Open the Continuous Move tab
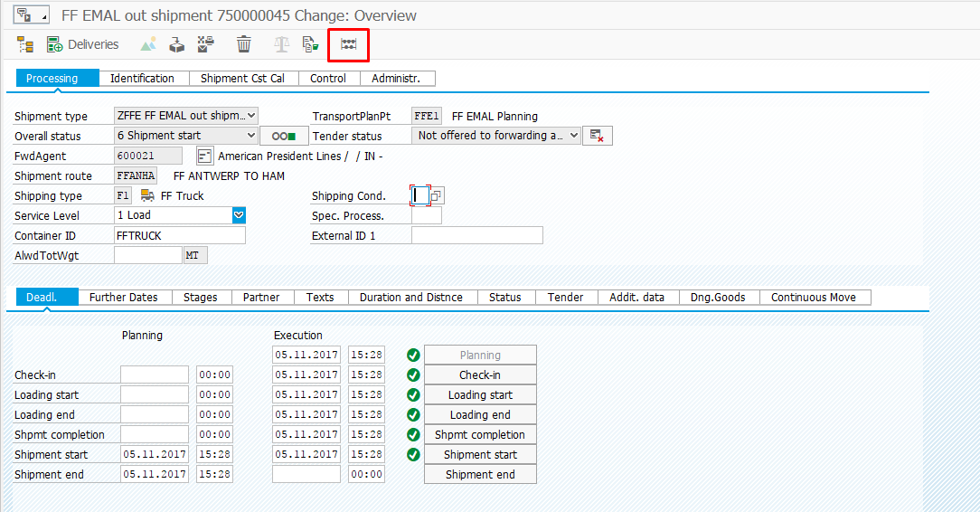980x512 pixels. click(x=814, y=297)
